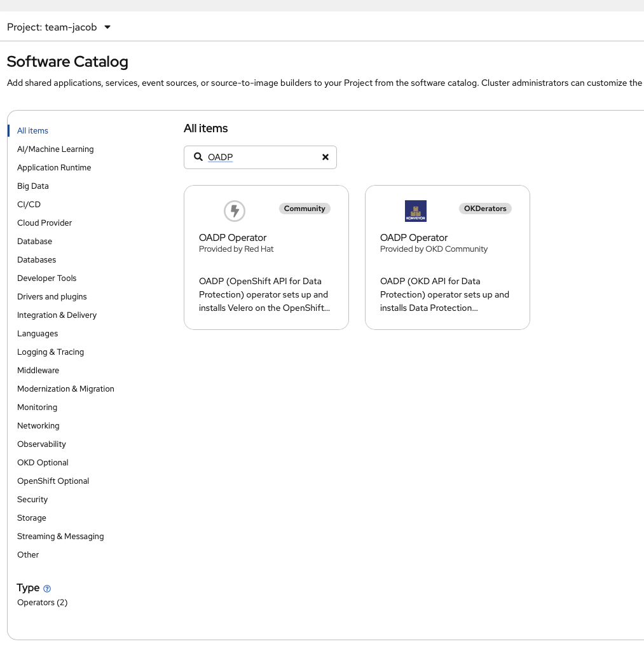
Task: Select the Streaming & Messaging category
Action: pyautogui.click(x=60, y=536)
